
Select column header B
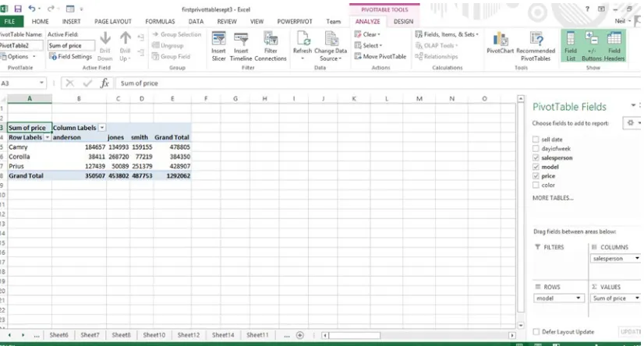pos(79,99)
